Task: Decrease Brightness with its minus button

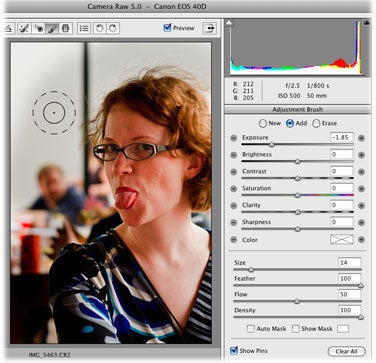Action: click(x=234, y=155)
